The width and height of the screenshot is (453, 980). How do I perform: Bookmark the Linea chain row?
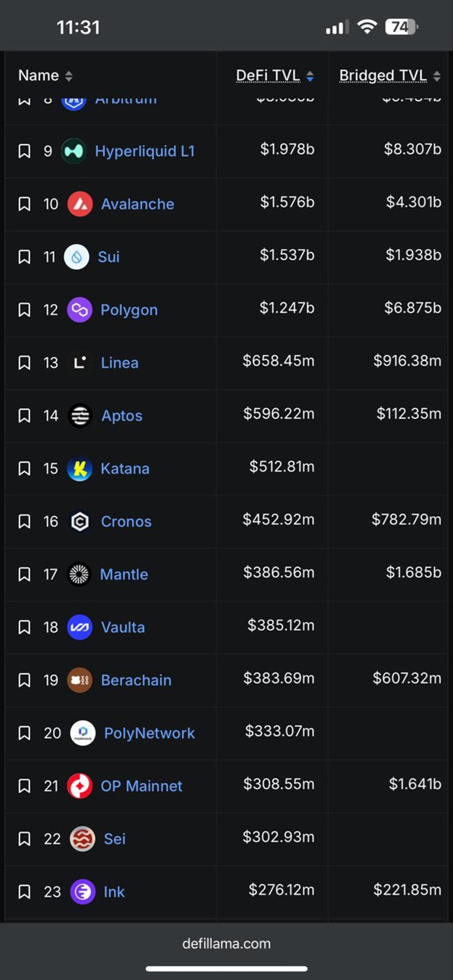click(24, 363)
